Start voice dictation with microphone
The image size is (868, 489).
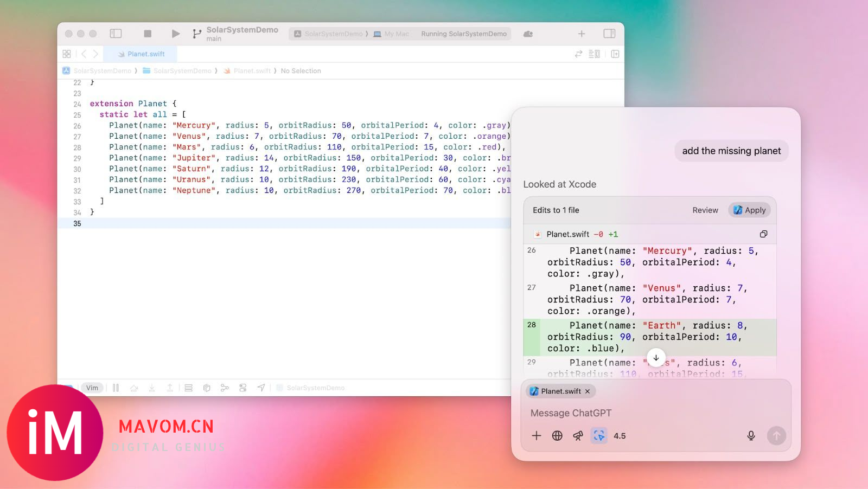[751, 436]
